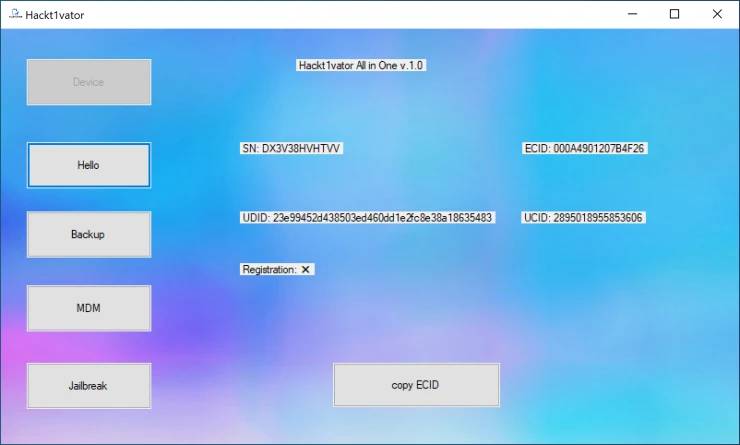Select the MDM button
740x445 pixels.
[89, 308]
